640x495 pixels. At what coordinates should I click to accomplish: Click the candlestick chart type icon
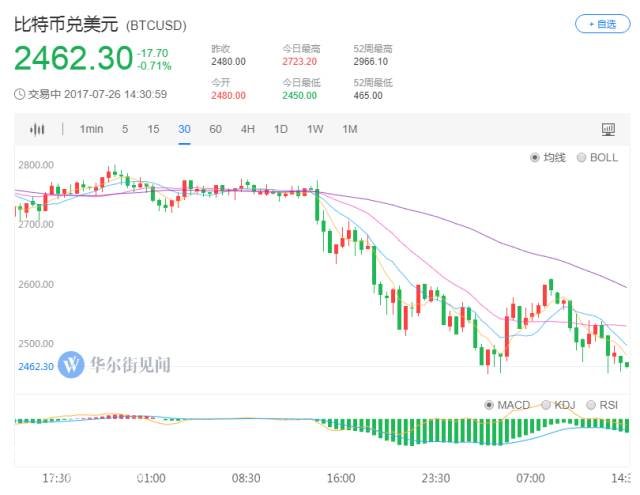(38, 129)
